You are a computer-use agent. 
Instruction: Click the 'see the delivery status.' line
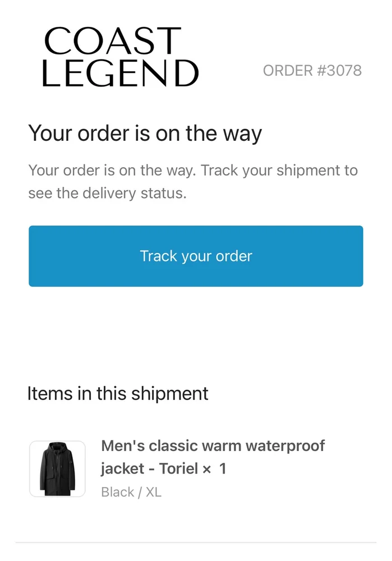(x=107, y=194)
